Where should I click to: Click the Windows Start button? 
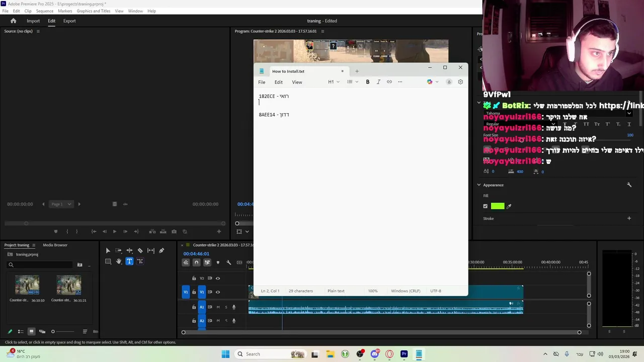[x=225, y=354]
